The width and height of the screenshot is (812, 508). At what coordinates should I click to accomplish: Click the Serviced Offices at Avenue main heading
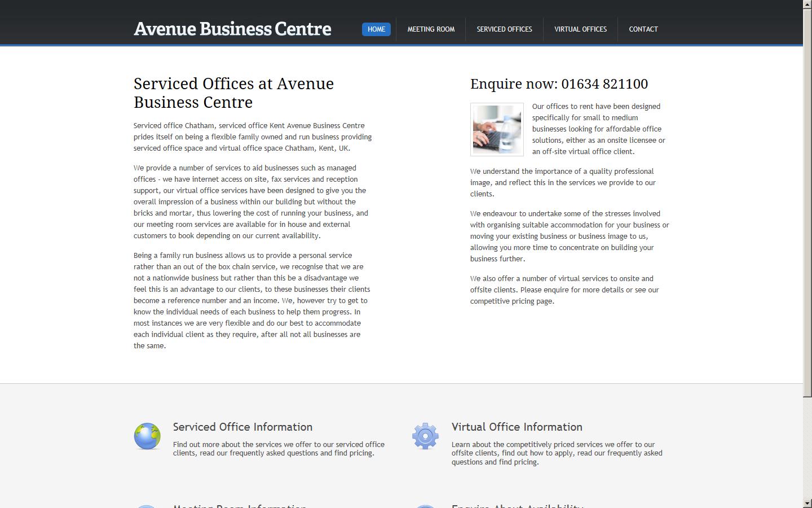pyautogui.click(x=233, y=93)
